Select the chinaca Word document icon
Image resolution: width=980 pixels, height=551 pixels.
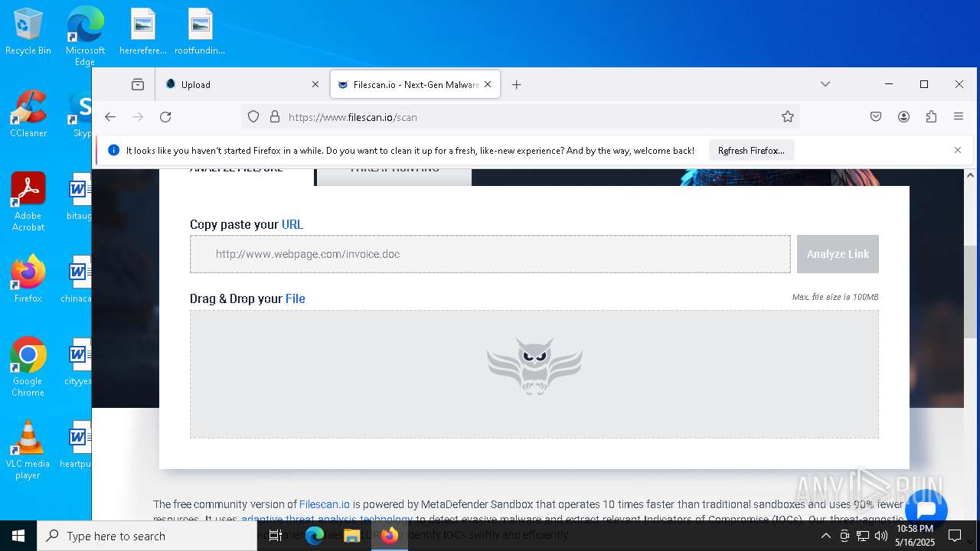(77, 279)
